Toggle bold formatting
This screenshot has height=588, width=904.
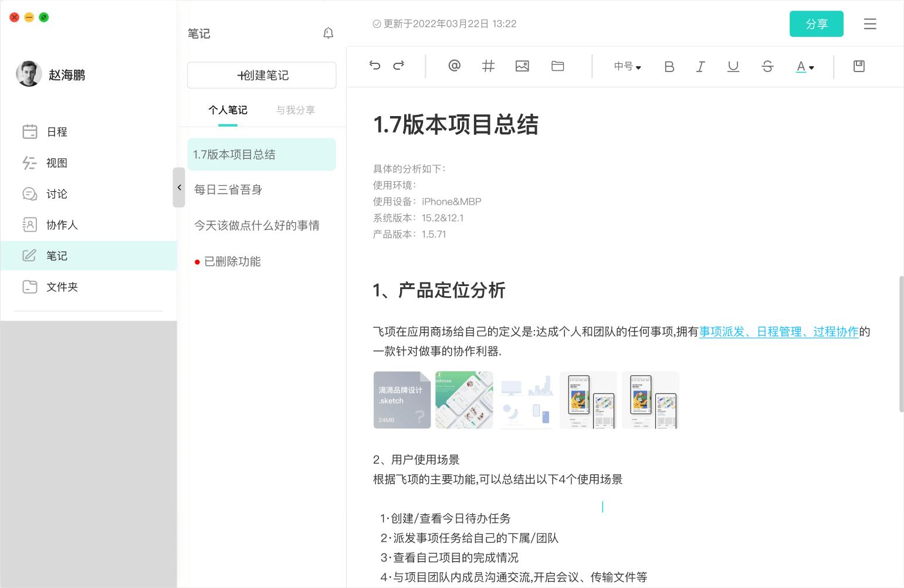[669, 66]
